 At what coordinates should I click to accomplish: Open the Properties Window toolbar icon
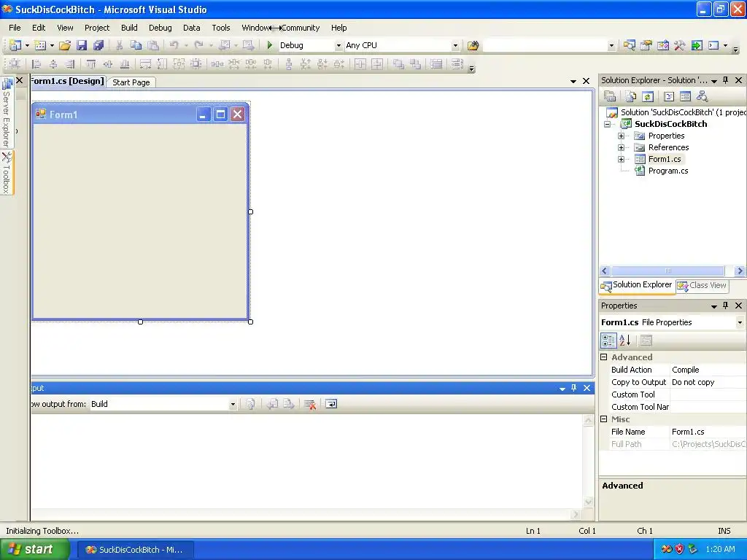(x=646, y=45)
